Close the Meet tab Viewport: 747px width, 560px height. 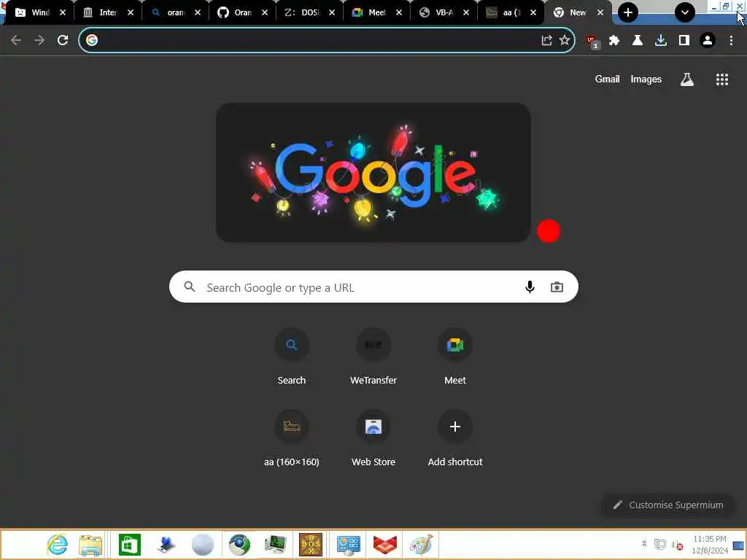pyautogui.click(x=399, y=12)
